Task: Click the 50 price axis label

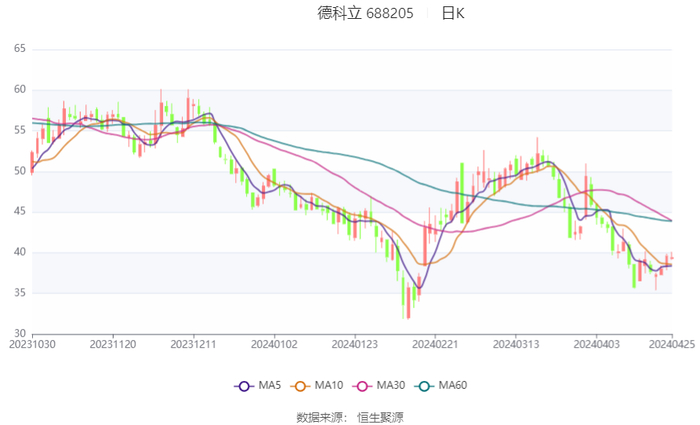Action: [20, 171]
